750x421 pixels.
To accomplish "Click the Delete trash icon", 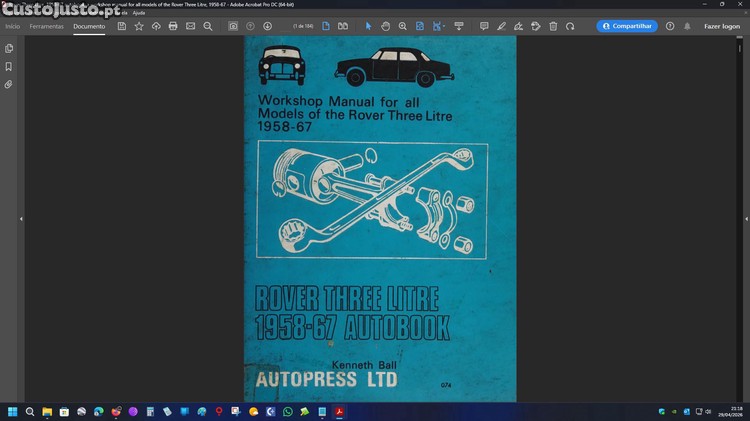I will coord(553,26).
